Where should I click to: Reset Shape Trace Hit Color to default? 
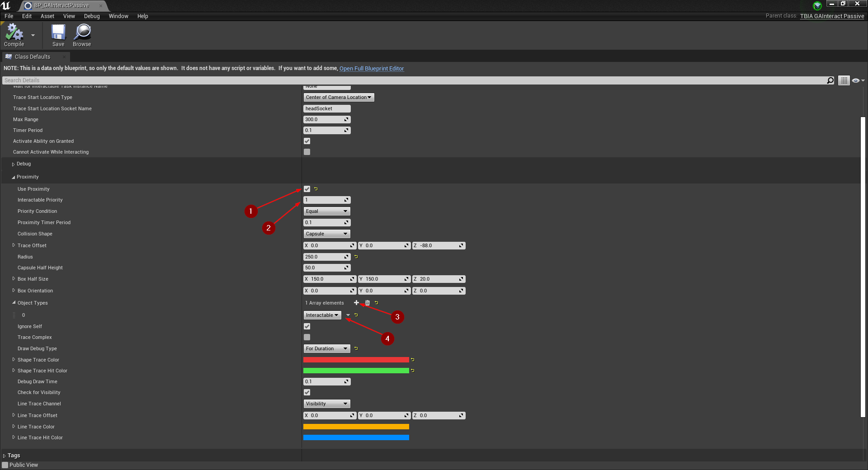(413, 371)
